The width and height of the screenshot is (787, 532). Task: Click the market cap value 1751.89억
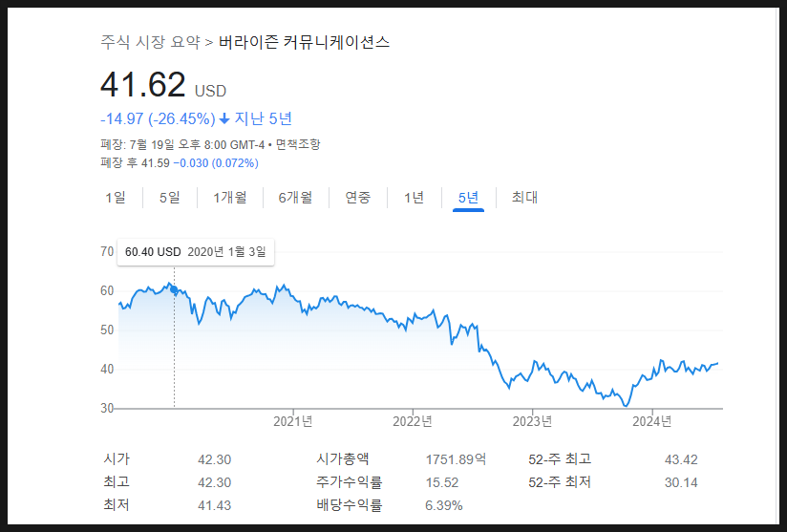coord(456,459)
